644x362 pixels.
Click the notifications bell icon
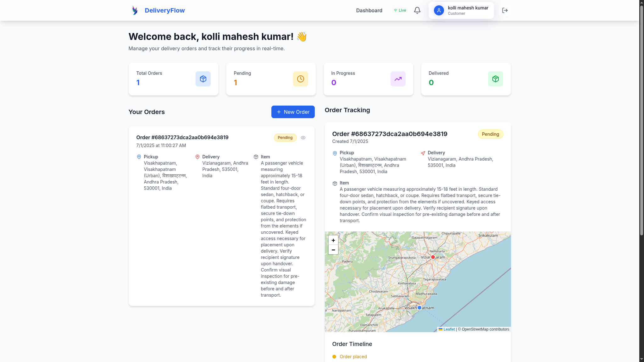[417, 10]
